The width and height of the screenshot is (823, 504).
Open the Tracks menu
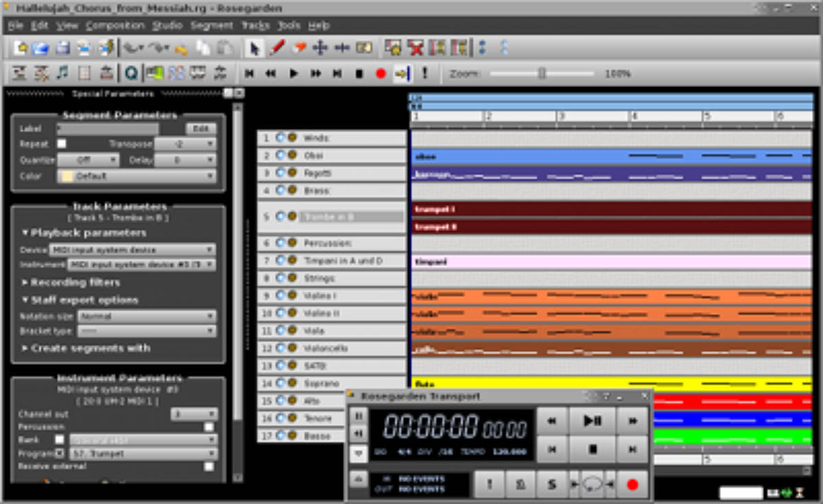pyautogui.click(x=255, y=25)
